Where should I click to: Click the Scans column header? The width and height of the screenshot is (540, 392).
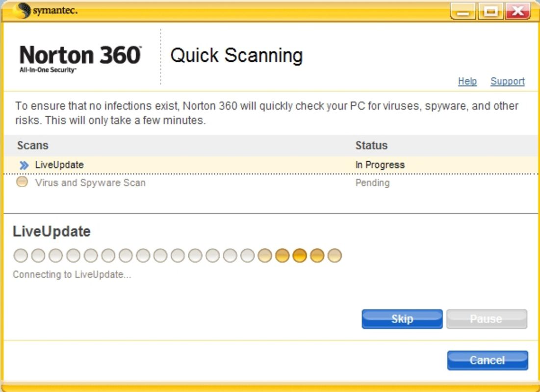coord(33,145)
